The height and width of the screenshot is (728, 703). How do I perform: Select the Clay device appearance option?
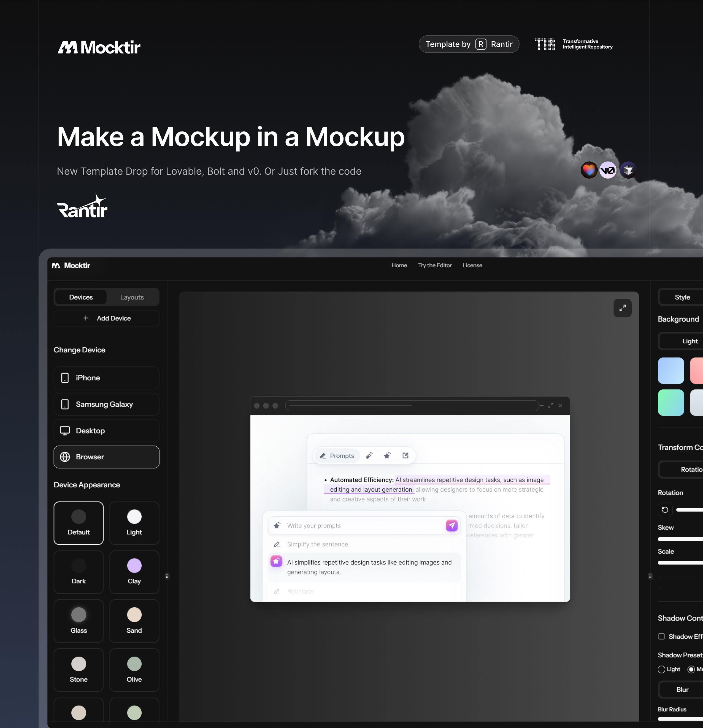(x=134, y=572)
